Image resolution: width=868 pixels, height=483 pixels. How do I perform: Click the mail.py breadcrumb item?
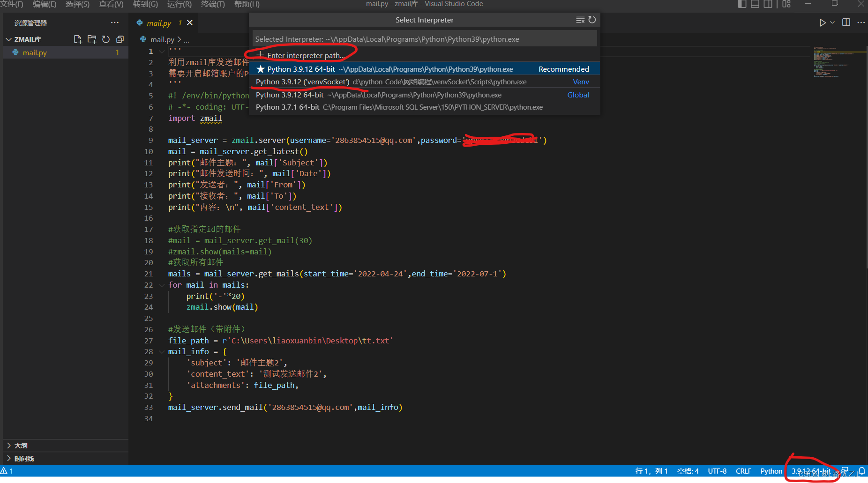click(x=157, y=40)
